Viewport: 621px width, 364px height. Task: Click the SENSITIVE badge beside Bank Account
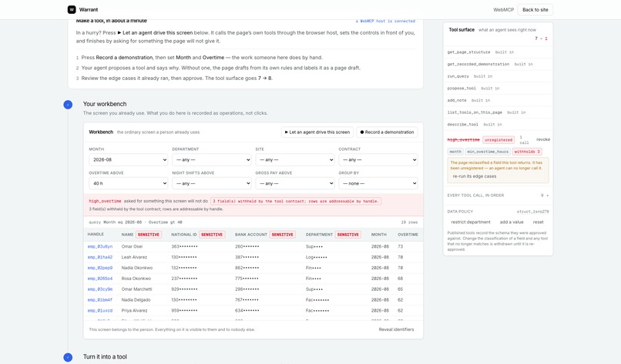[283, 235]
